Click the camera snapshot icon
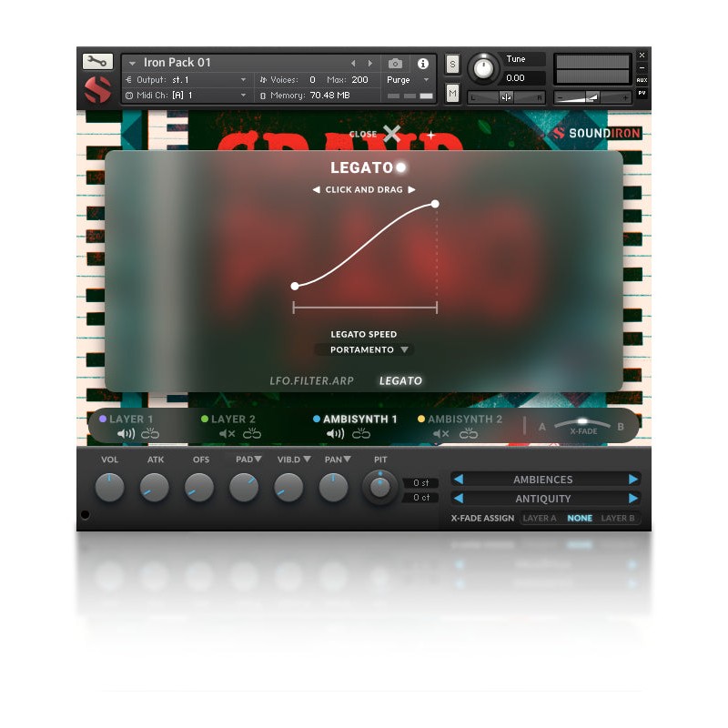This screenshot has height=728, width=728. 395,63
